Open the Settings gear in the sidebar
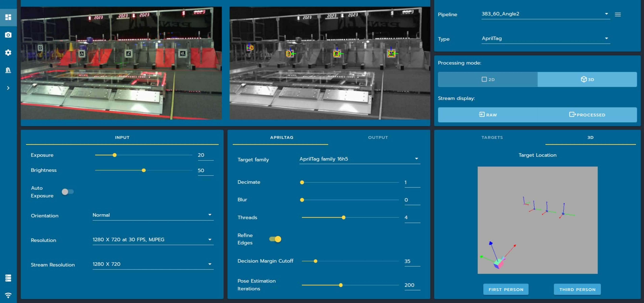 pos(8,53)
